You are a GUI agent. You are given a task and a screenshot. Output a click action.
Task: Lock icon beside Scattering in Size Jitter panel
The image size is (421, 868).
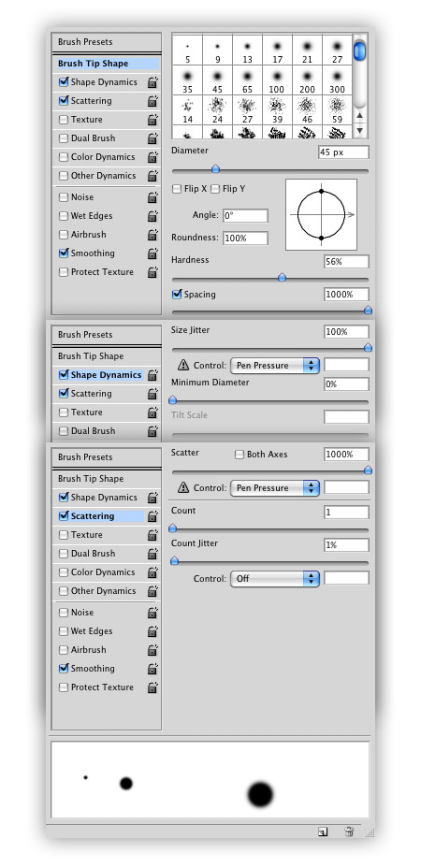(x=152, y=394)
